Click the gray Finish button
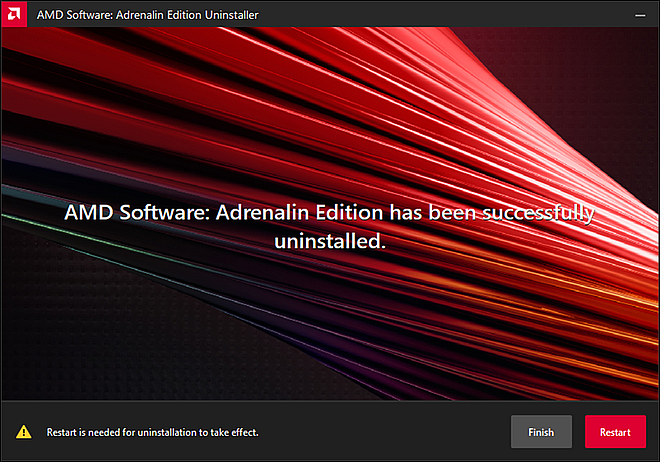660x462 pixels. point(541,432)
